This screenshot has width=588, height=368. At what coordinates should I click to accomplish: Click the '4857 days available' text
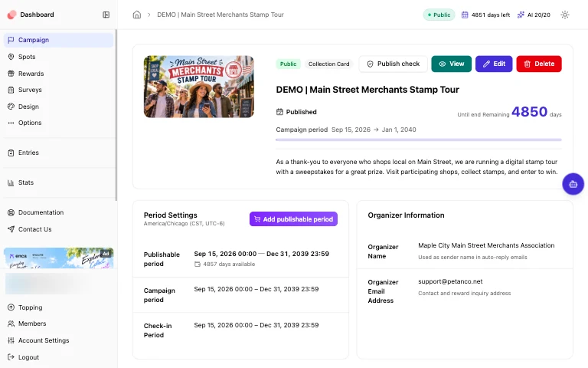click(x=229, y=264)
